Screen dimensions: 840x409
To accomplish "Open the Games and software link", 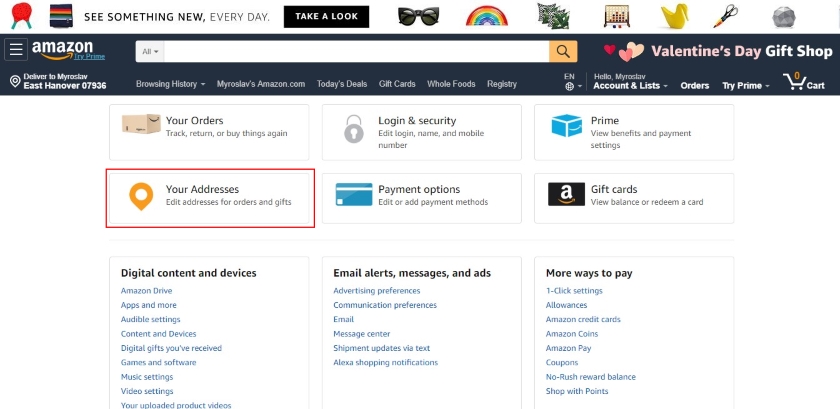I will (159, 362).
